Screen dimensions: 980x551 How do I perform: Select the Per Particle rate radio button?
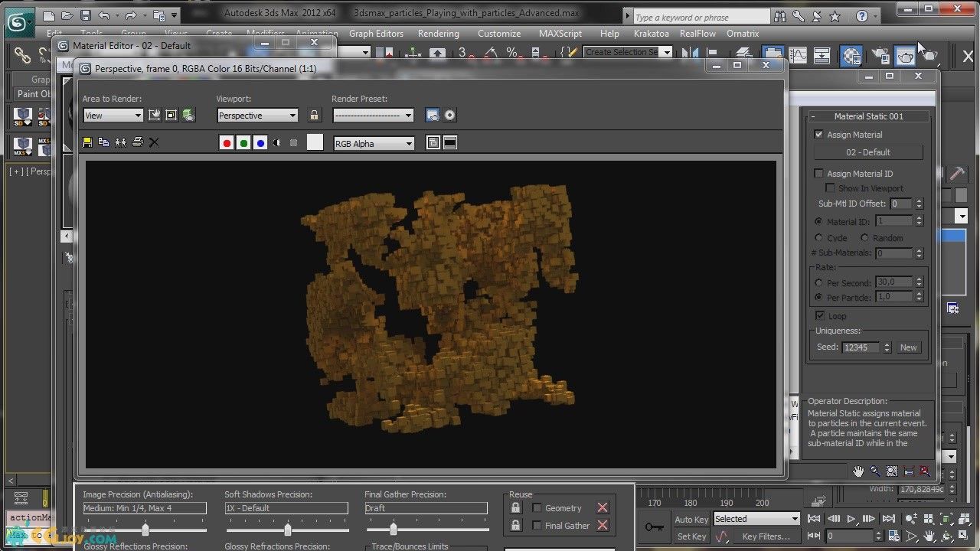pos(818,297)
